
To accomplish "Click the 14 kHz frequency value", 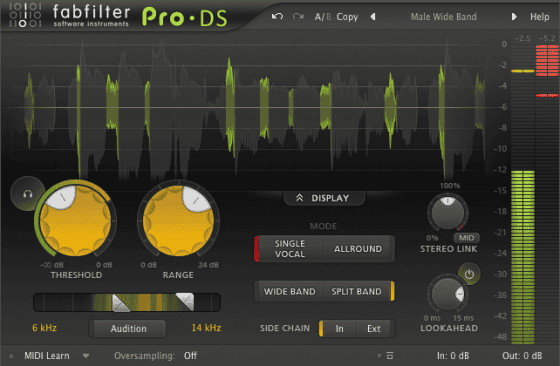I will [206, 327].
